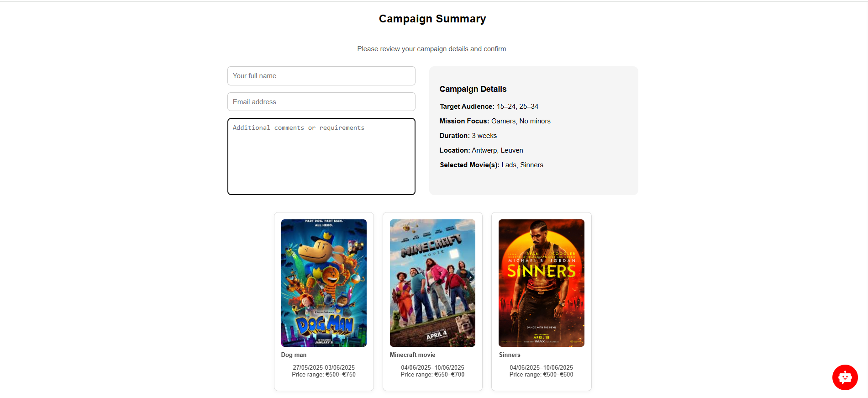Select the Dog Man poster thumbnail

(x=324, y=283)
